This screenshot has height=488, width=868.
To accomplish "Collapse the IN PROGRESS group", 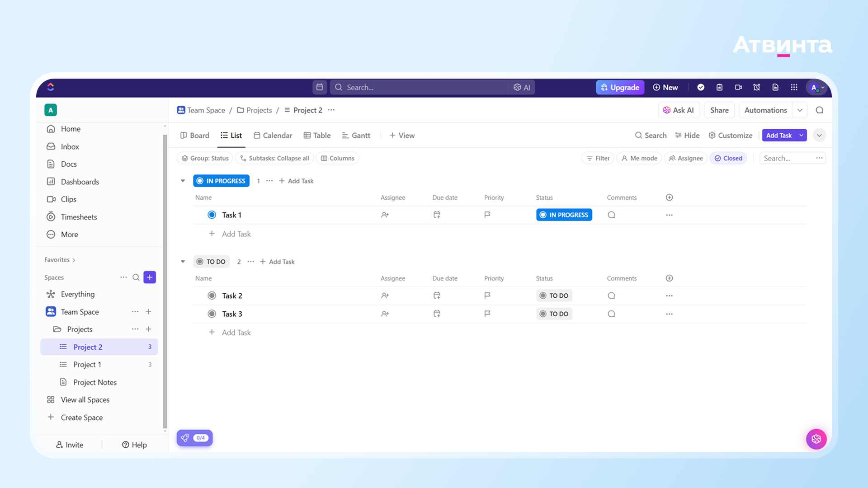I will tap(183, 181).
